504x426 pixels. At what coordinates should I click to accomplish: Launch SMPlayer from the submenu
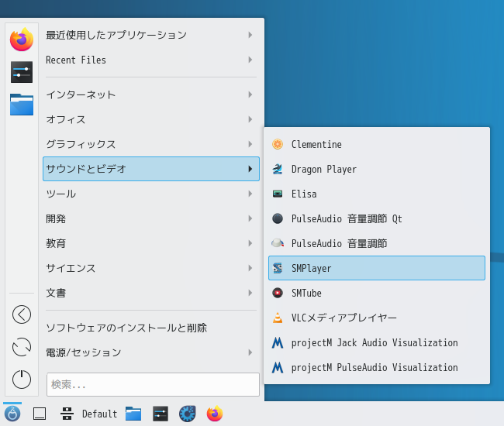pyautogui.click(x=377, y=268)
